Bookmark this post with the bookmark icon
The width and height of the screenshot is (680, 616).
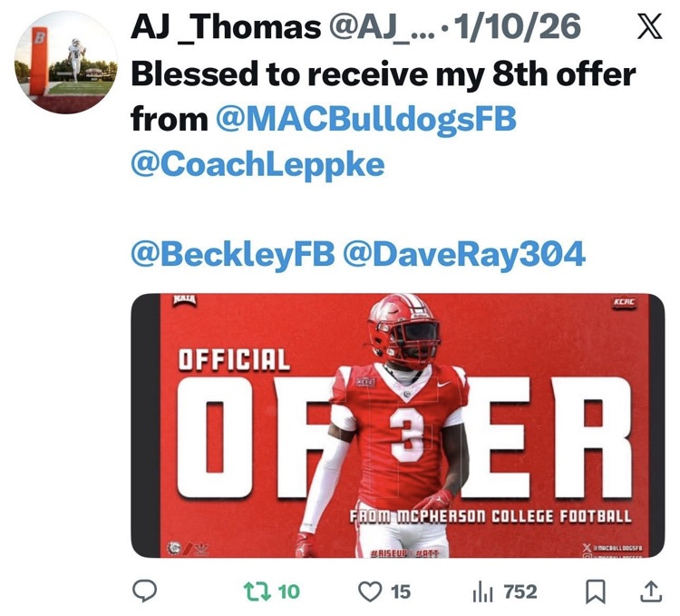[596, 592]
